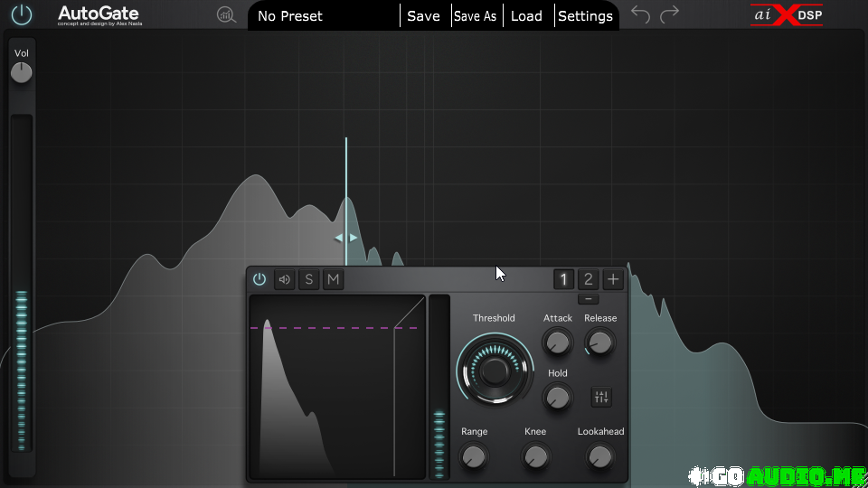Click the AutoGate title logo
The height and width of the screenshot is (488, 868).
point(99,15)
